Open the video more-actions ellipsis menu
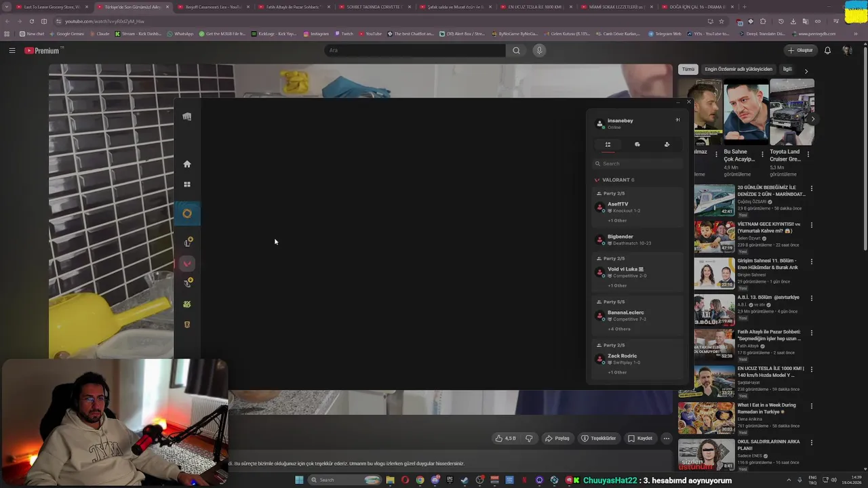 (x=667, y=439)
